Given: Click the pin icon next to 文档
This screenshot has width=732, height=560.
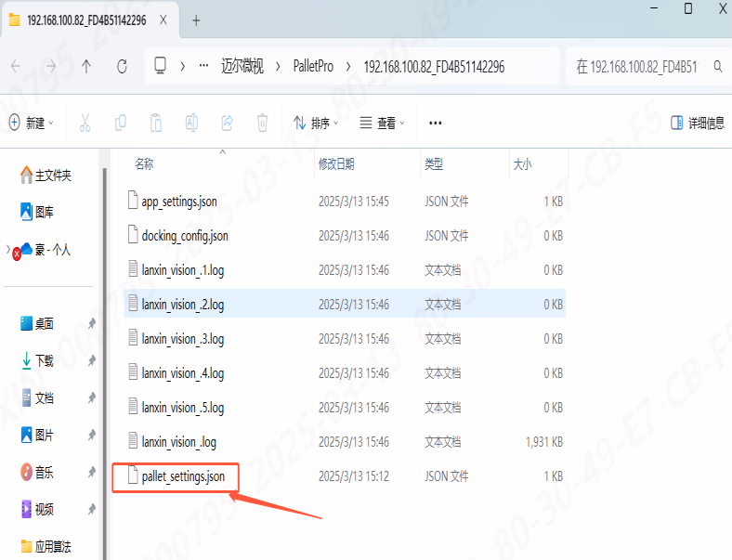Looking at the screenshot, I should [x=92, y=397].
